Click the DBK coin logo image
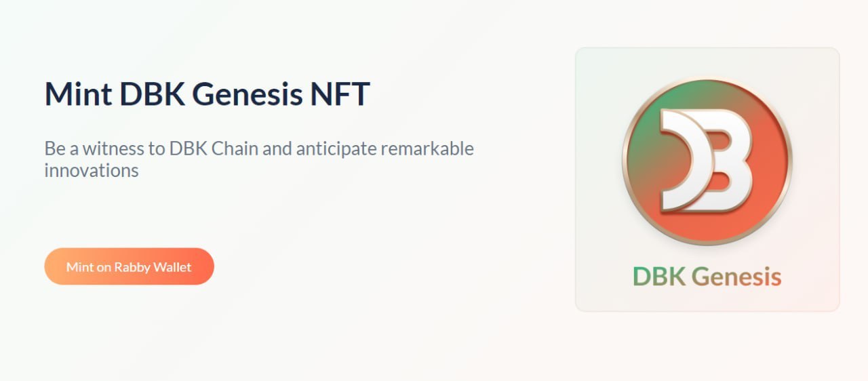 [707, 161]
